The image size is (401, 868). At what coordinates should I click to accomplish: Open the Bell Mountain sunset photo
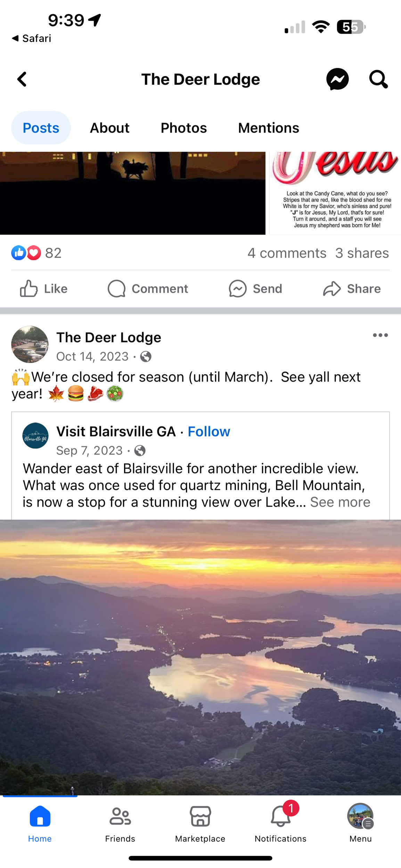pos(200,656)
